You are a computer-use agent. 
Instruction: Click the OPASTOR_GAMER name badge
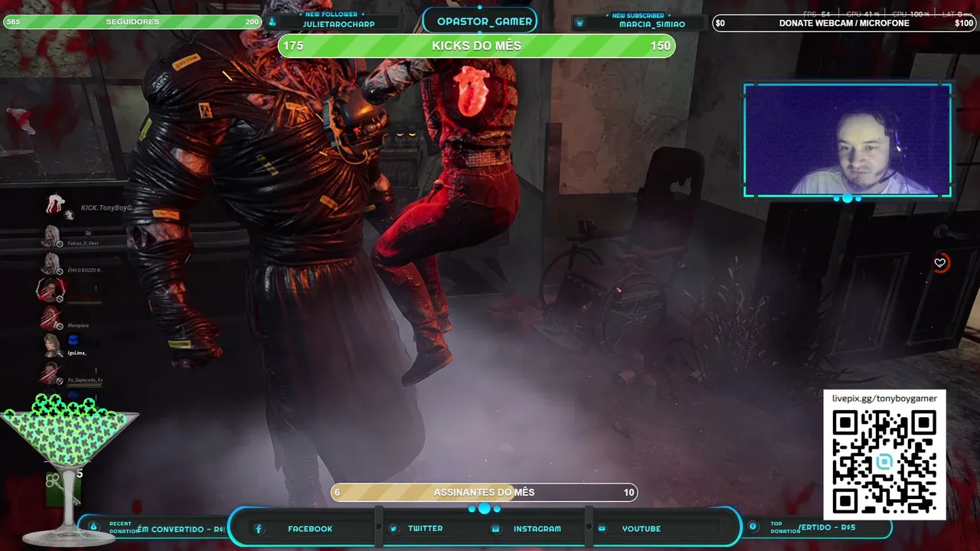pyautogui.click(x=480, y=21)
